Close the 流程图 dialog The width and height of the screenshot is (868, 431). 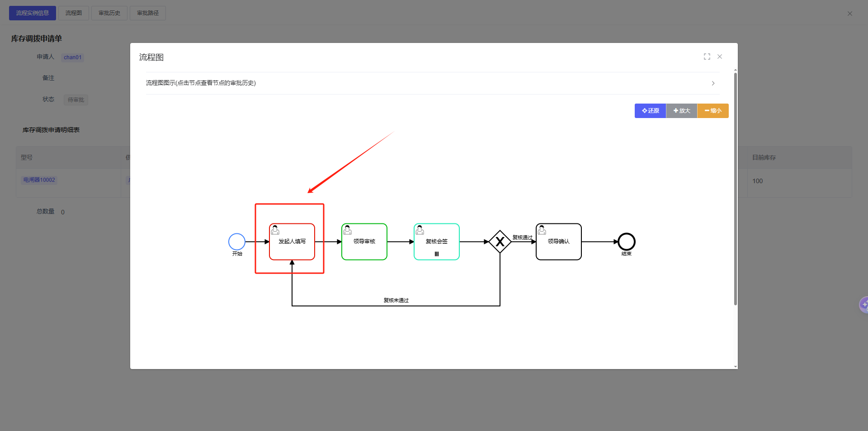click(x=720, y=57)
